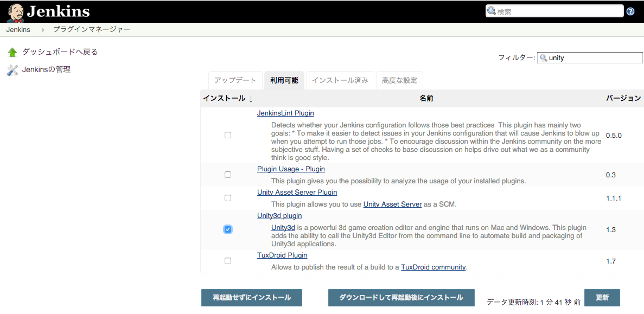The image size is (644, 314).
Task: Click the 更新 button
Action: tap(602, 298)
